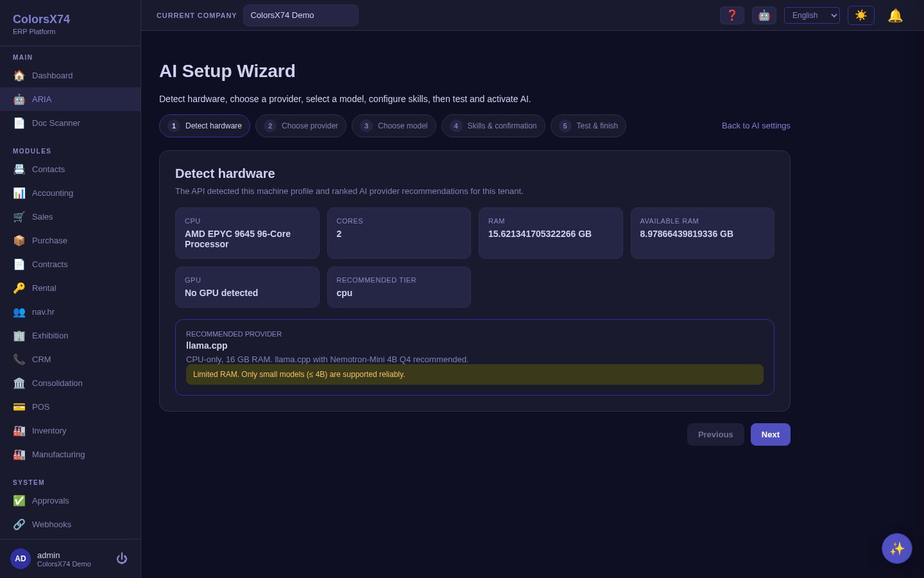Click the Next button
Image resolution: width=924 pixels, height=578 pixels.
771,435
